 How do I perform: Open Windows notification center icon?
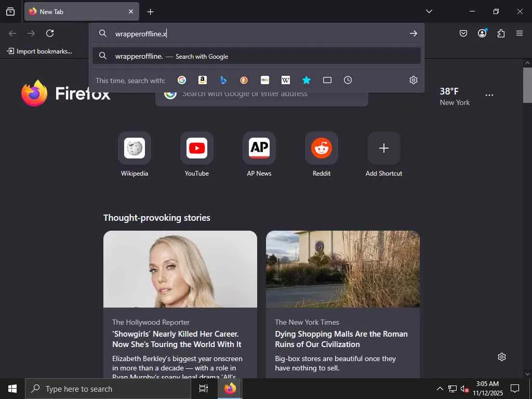tap(515, 389)
